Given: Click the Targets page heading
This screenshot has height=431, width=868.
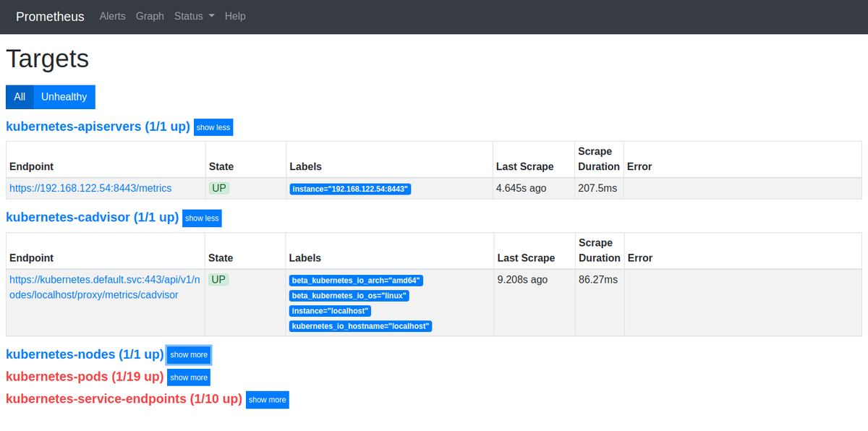Looking at the screenshot, I should point(47,59).
